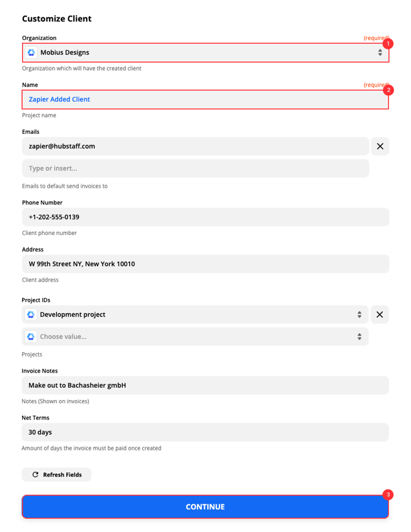Click the Name field with Zapier Added Client
Screen dimensions: 411x532
(205, 99)
